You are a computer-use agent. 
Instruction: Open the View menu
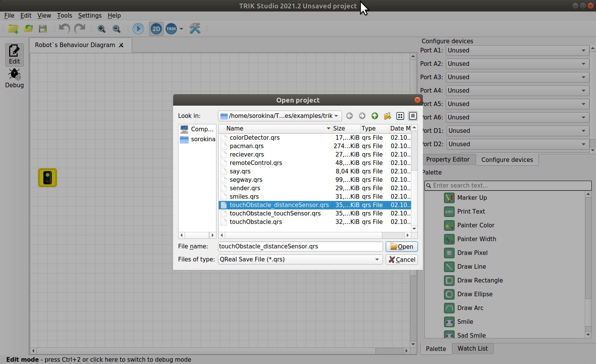[44, 16]
